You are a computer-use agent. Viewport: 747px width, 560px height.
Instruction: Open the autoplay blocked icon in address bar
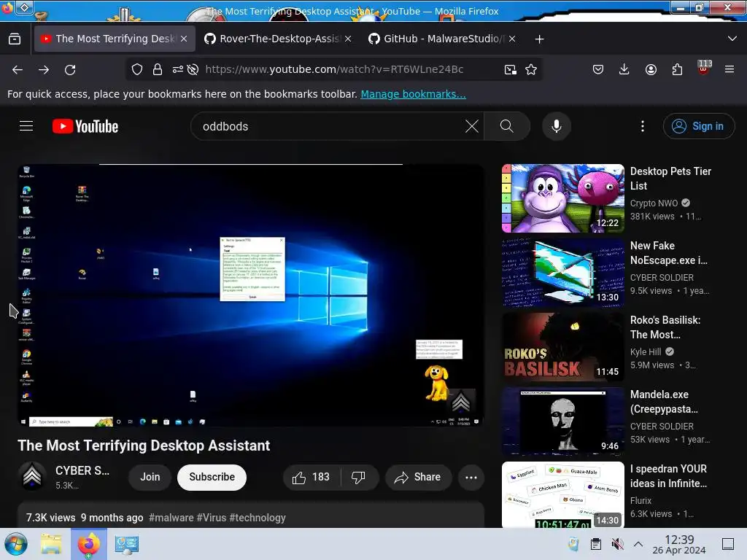(193, 69)
